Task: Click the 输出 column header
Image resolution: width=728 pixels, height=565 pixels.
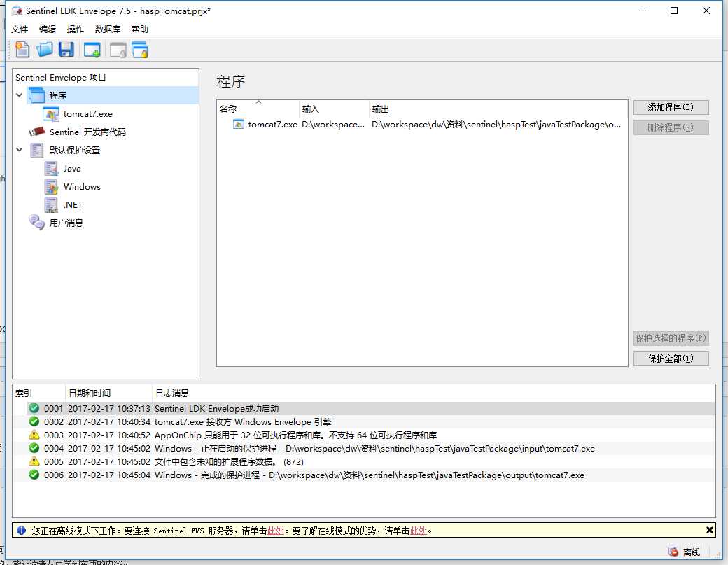Action: 498,109
